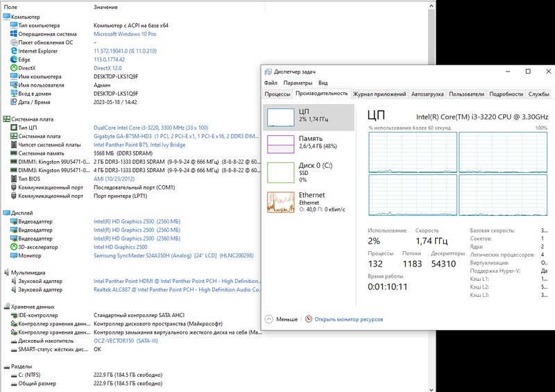The height and width of the screenshot is (392, 555).
Task: Click the 3D-акселератор icon
Action: tap(14, 247)
